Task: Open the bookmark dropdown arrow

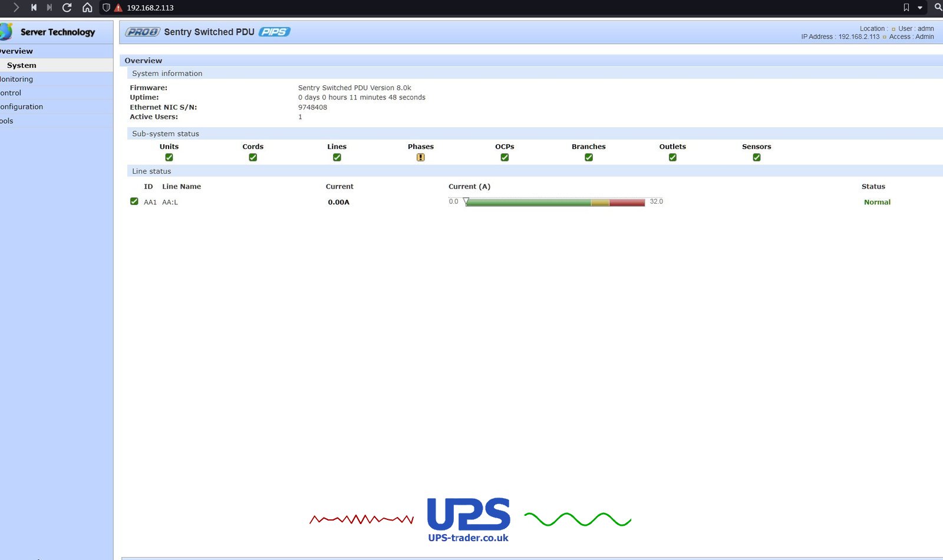Action: coord(920,8)
